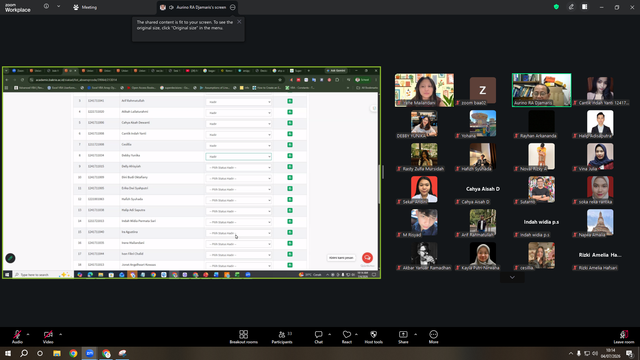Click floating annotation pen button on shared screen

pyautogui.click(x=10, y=258)
